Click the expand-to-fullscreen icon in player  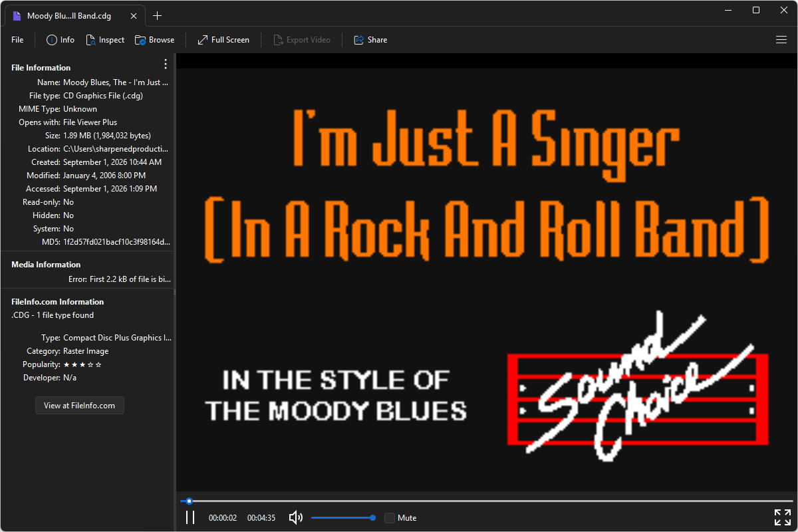click(x=782, y=517)
